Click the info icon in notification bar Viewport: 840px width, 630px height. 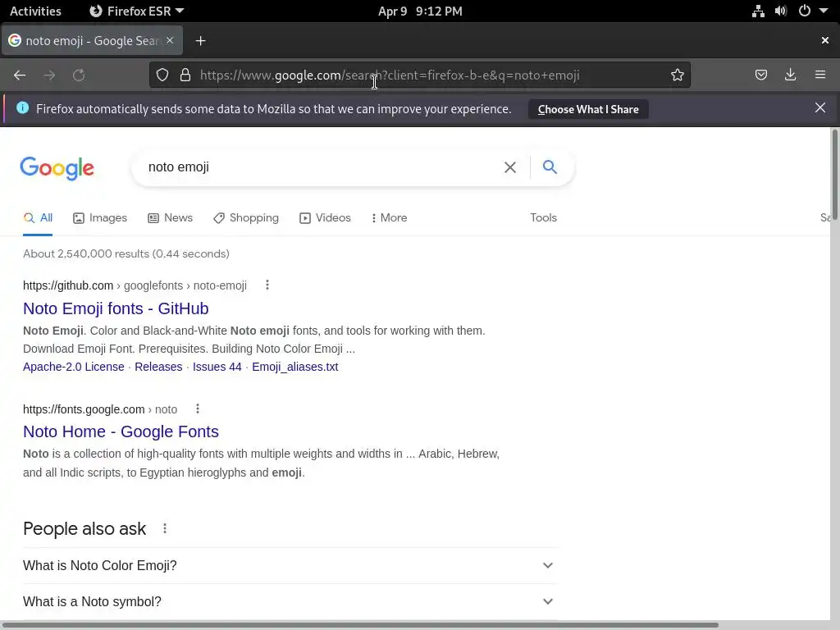[22, 107]
